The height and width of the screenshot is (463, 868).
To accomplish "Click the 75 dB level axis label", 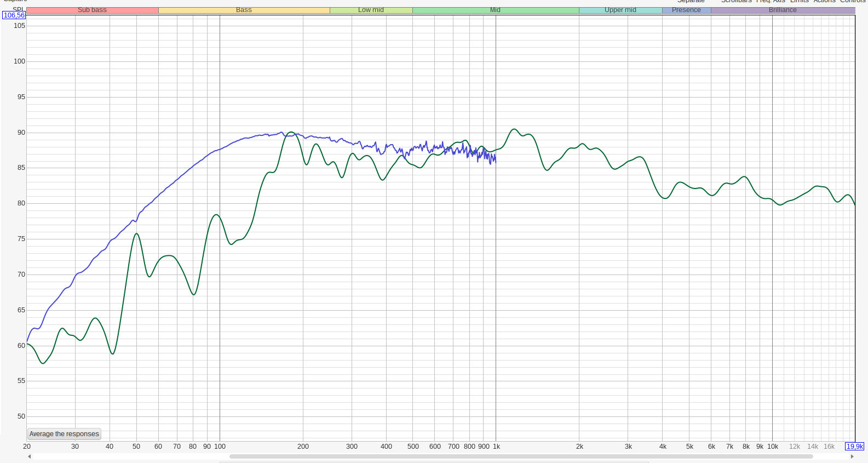I will click(21, 239).
